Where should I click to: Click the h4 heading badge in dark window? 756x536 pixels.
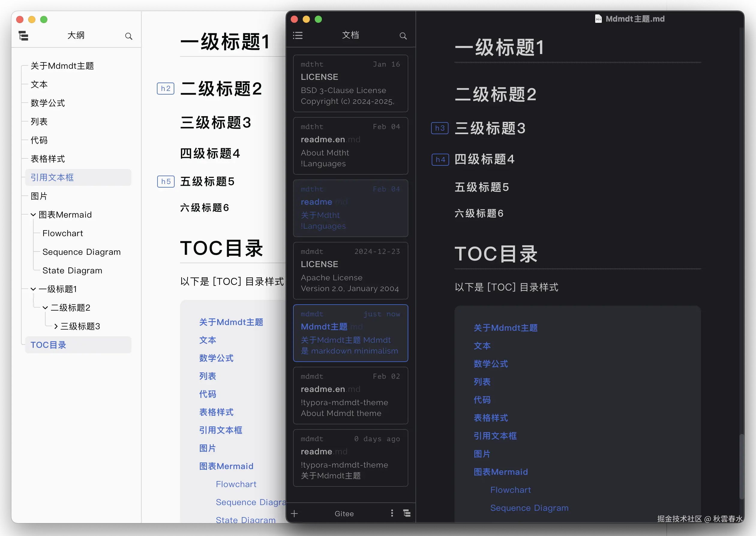coord(440,160)
